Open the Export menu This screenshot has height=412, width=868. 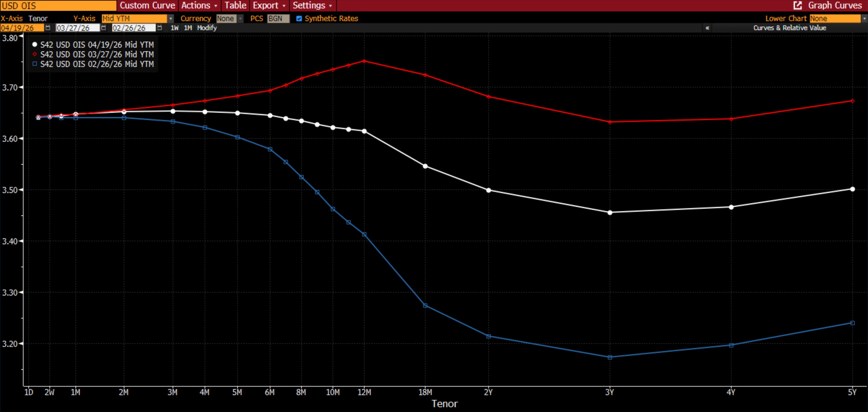[269, 5]
